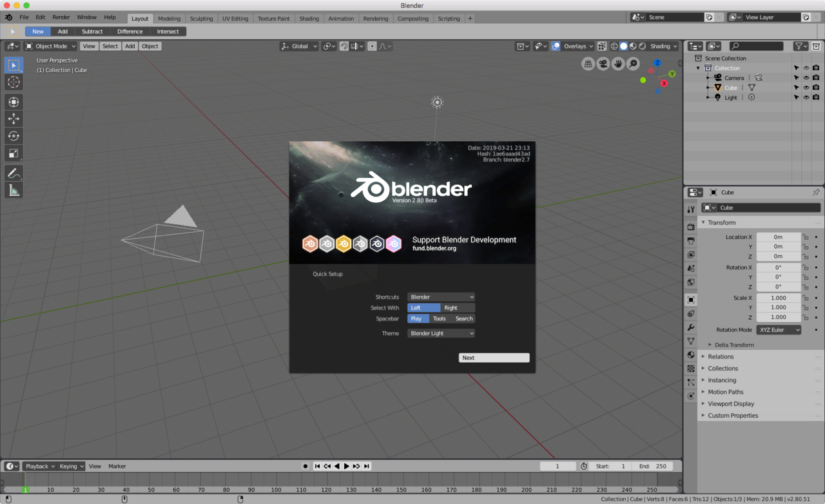The width and height of the screenshot is (825, 504).
Task: Open the Global orientation dropdown
Action: pyautogui.click(x=300, y=46)
